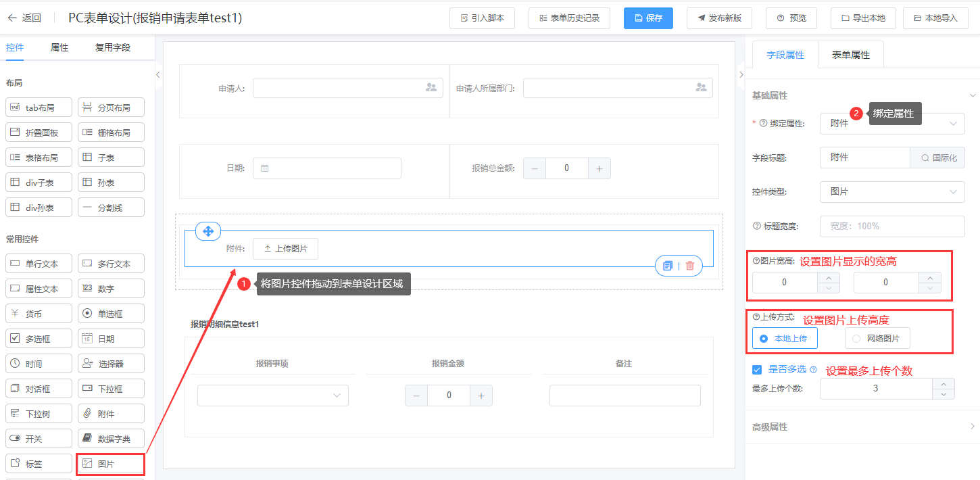This screenshot has width=980, height=480.
Task: Click the user picker icon in 申请人 field
Action: [431, 88]
